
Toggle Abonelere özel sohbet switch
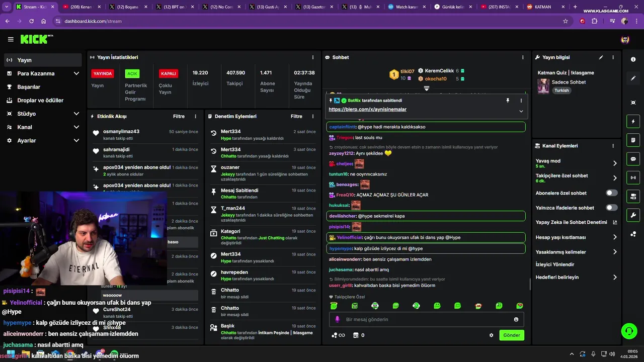(x=612, y=193)
